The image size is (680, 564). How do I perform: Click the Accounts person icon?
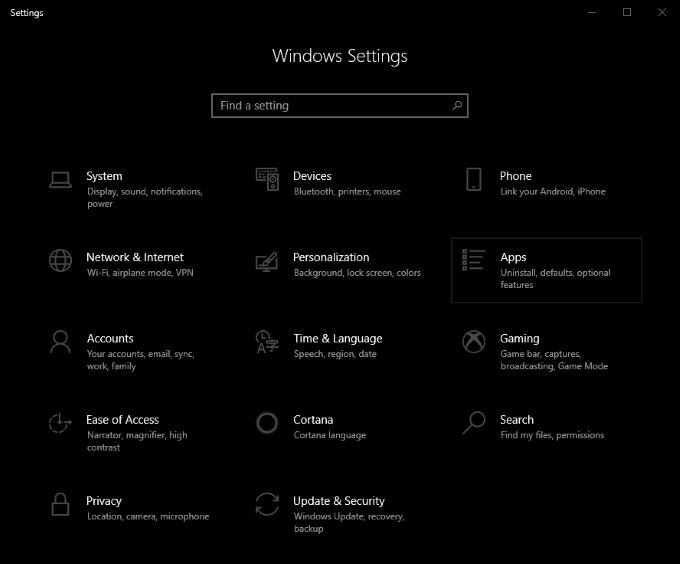[60, 342]
